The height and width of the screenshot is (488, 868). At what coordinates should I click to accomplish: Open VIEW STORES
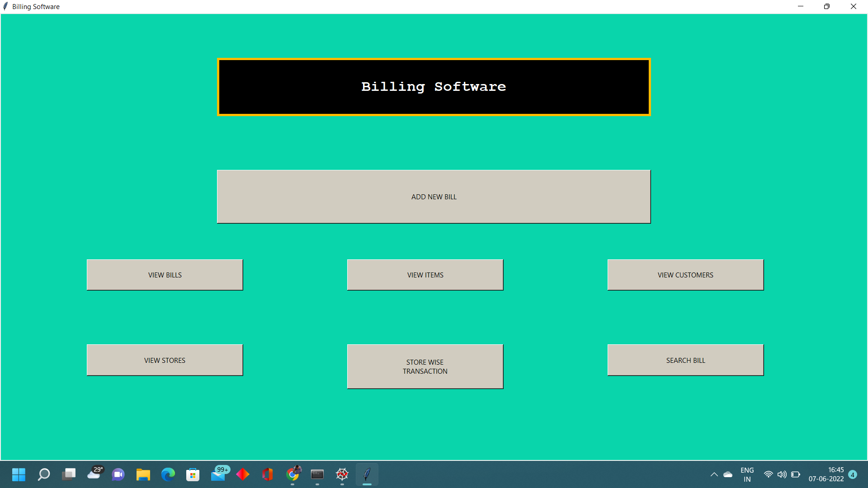tap(165, 360)
